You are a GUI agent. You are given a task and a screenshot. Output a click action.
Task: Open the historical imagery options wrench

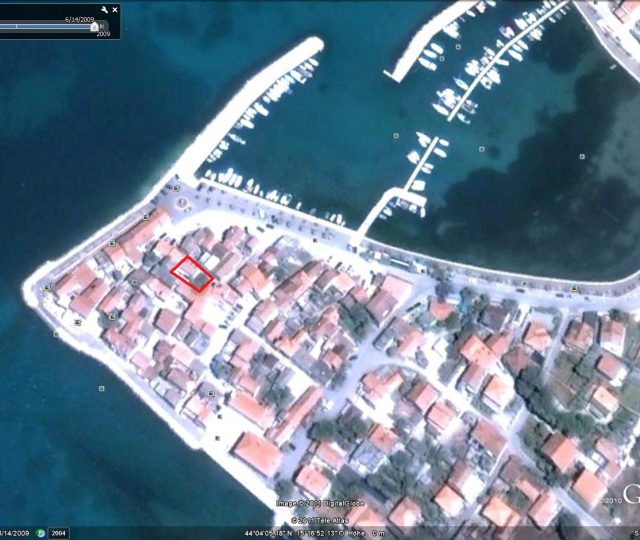tap(105, 9)
